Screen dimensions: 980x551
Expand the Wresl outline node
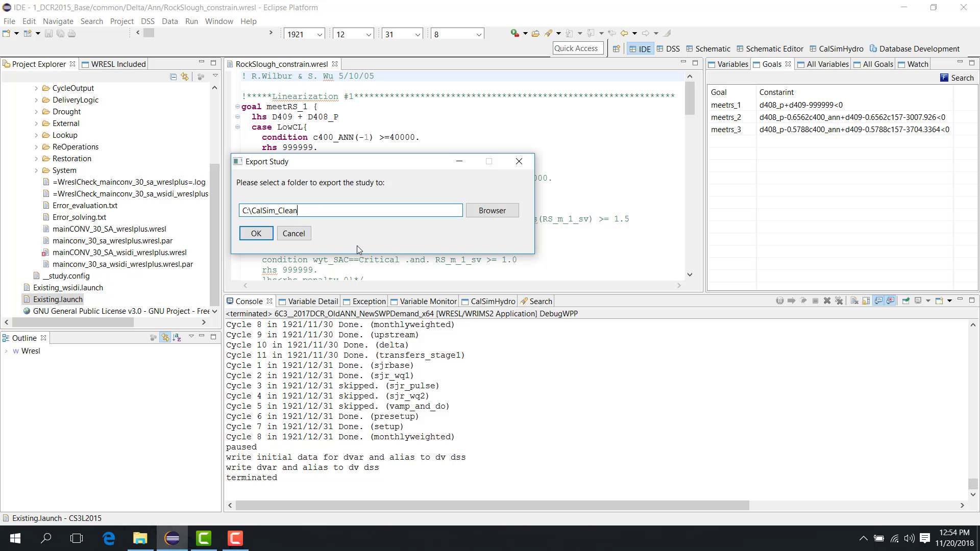coord(6,351)
